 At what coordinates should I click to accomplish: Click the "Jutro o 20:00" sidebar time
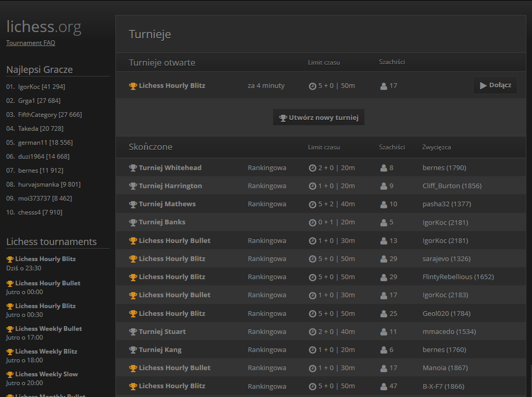click(24, 383)
